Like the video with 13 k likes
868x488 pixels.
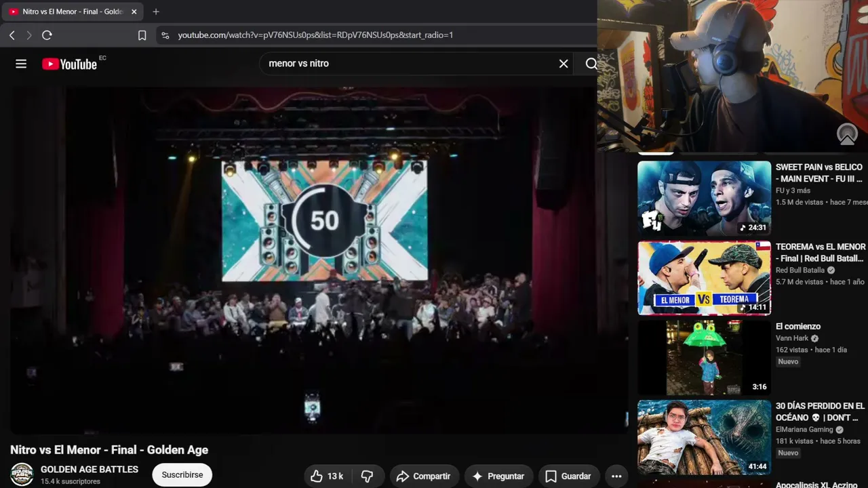327,476
